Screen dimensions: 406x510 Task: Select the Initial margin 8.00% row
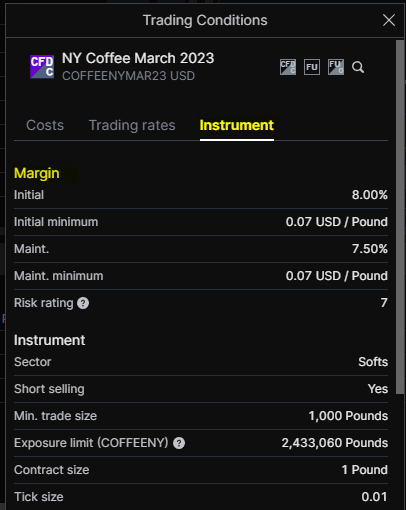[x=201, y=195]
